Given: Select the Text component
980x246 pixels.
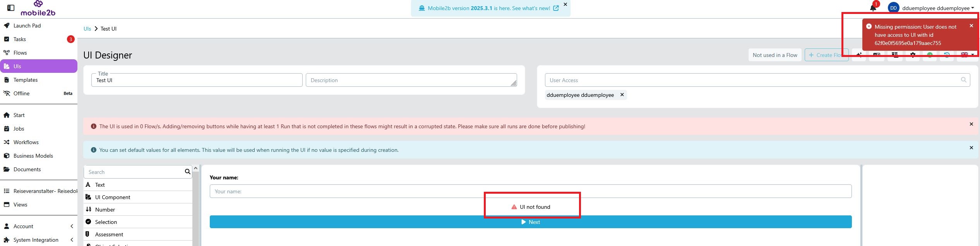Looking at the screenshot, I should (138, 185).
